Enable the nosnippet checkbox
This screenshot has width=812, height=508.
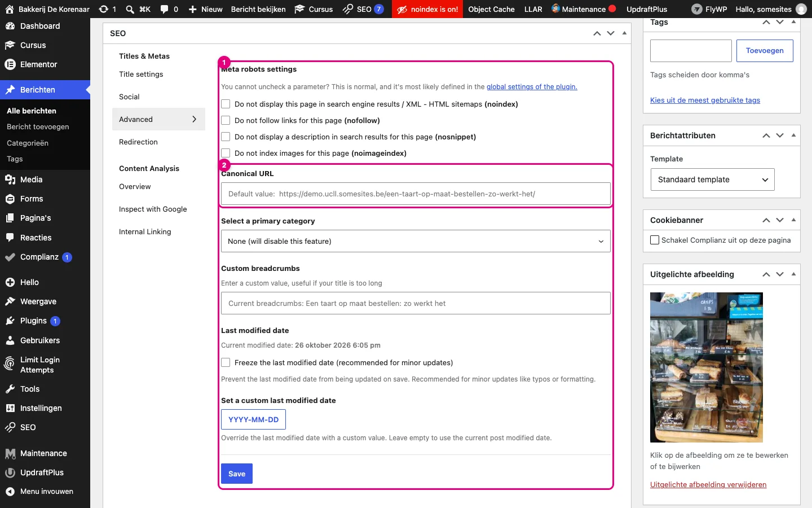(x=226, y=137)
